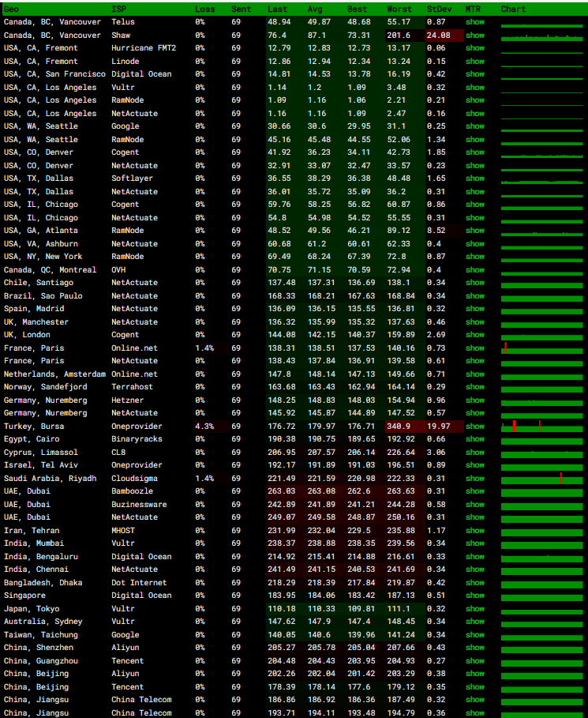The width and height of the screenshot is (588, 718).
Task: Click the MTR column header
Action: (x=473, y=9)
